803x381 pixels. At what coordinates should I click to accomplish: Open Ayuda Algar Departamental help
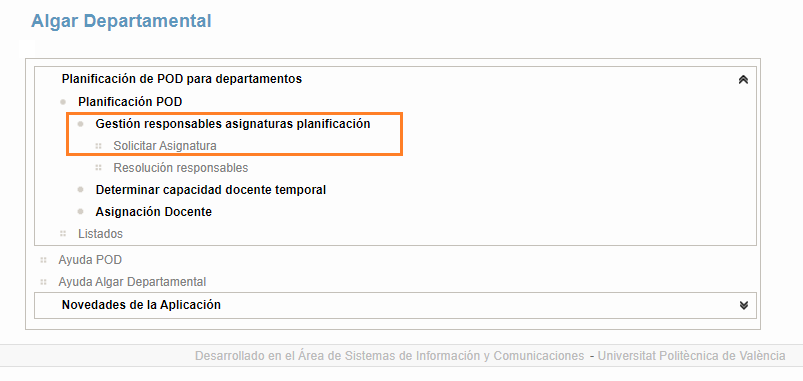click(x=132, y=282)
